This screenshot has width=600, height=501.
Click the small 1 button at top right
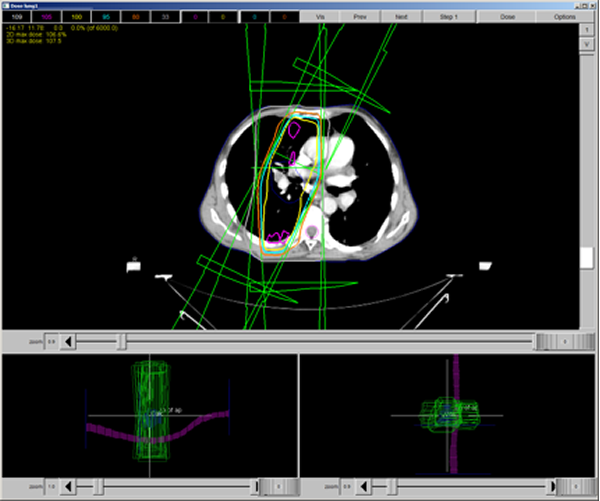tap(587, 30)
